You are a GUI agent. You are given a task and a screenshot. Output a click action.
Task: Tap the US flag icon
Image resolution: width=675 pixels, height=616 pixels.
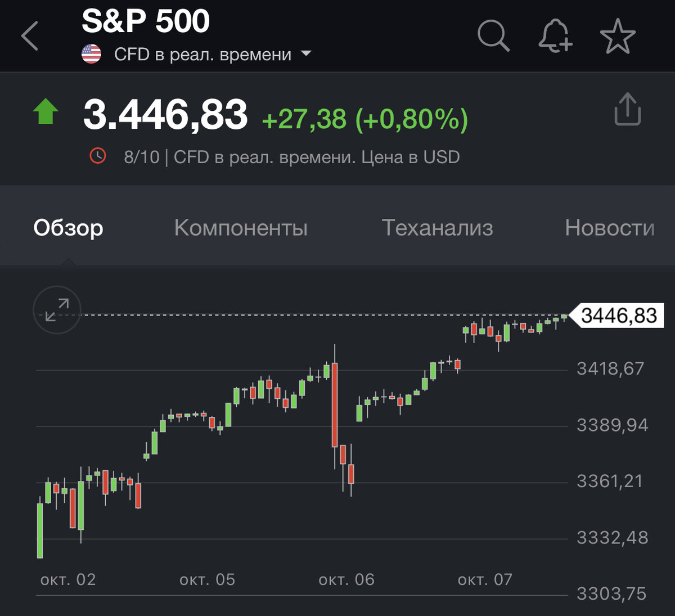[x=91, y=54]
